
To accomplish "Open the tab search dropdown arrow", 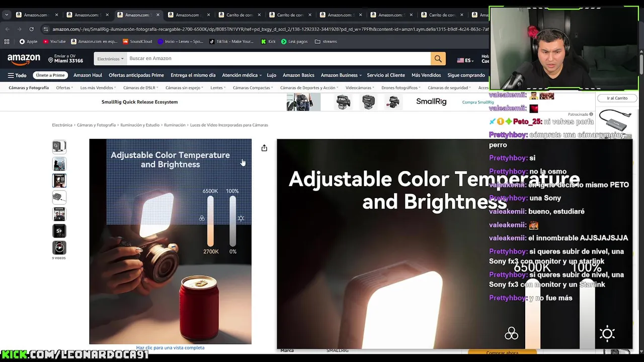I will tap(7, 15).
